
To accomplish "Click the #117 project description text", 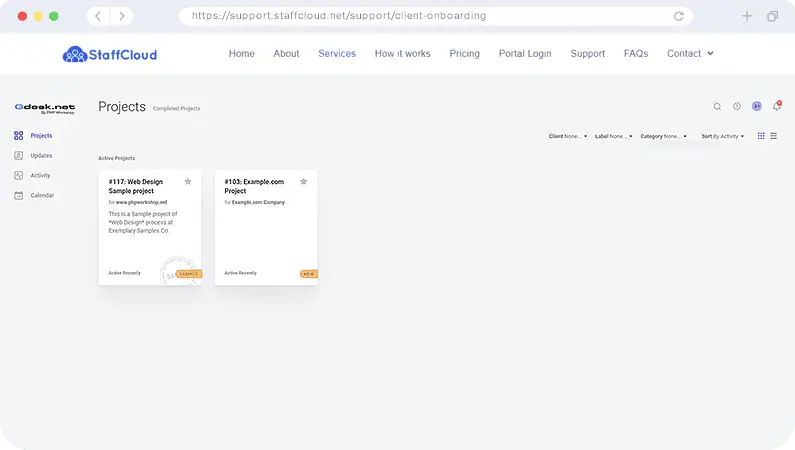I will pyautogui.click(x=143, y=222).
